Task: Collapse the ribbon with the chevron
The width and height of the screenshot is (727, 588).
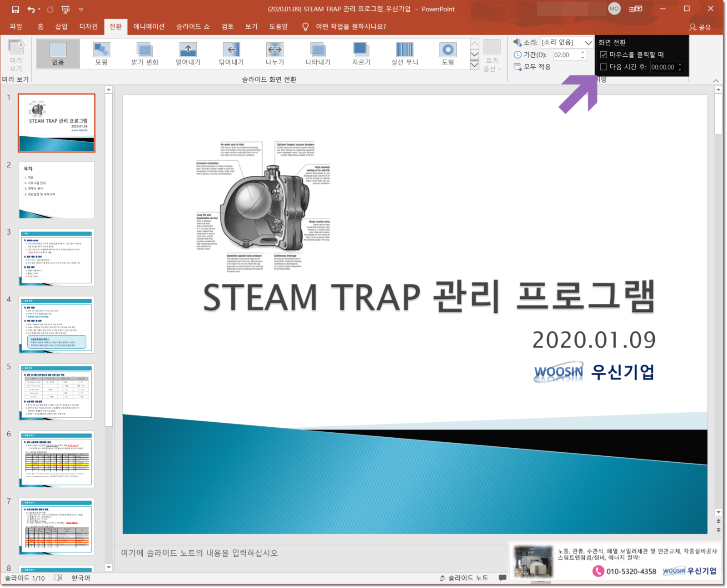Action: tap(716, 80)
